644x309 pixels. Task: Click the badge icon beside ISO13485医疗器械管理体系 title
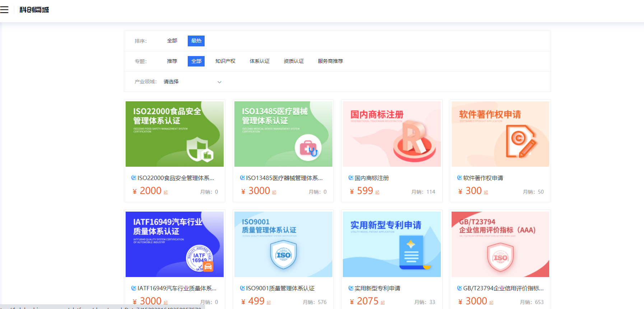click(243, 177)
